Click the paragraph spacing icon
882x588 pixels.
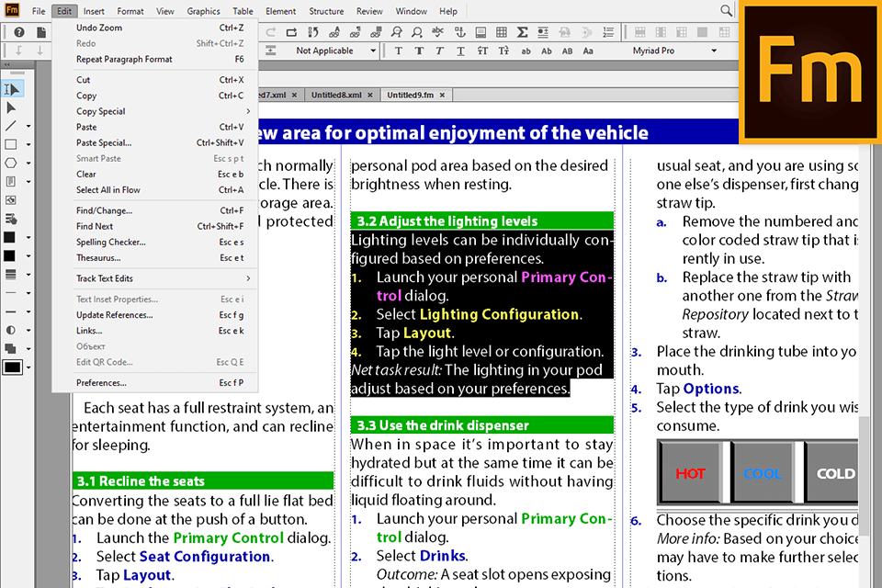[x=270, y=51]
